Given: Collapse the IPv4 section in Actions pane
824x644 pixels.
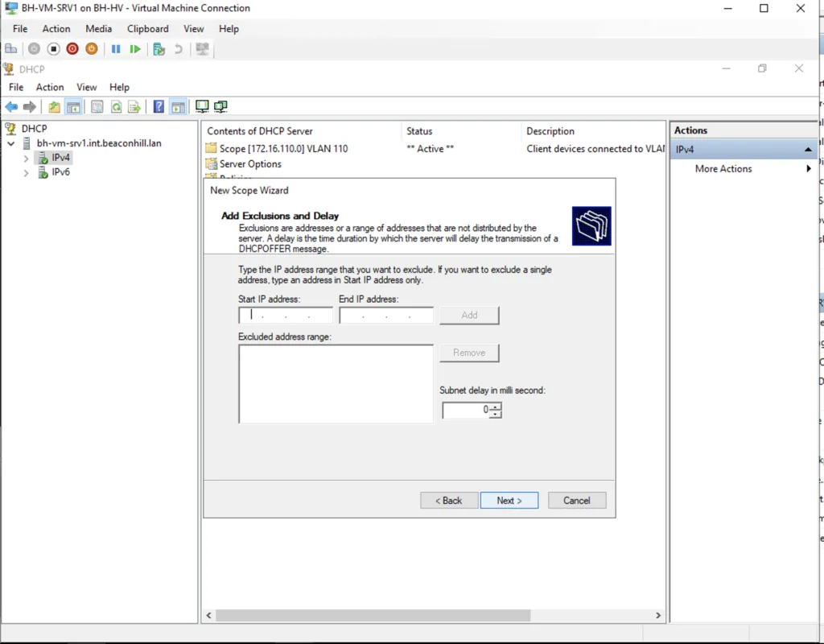Looking at the screenshot, I should click(808, 150).
